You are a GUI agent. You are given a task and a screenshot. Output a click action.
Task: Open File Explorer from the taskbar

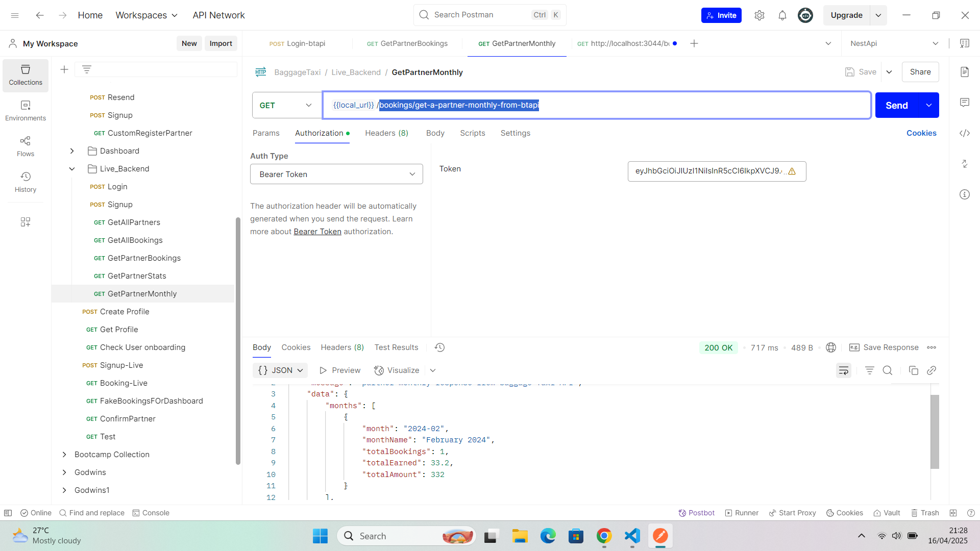pyautogui.click(x=520, y=536)
